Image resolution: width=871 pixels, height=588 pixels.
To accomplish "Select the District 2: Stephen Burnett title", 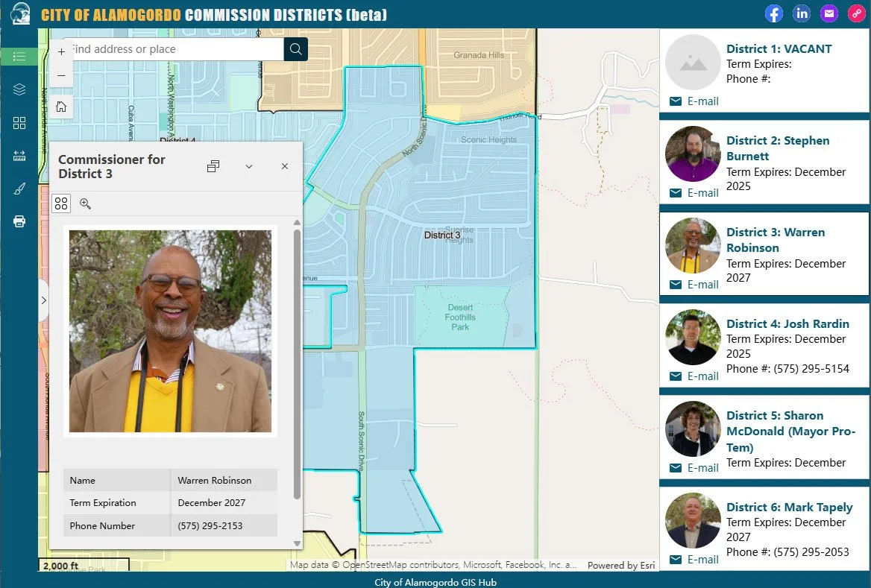I will [x=778, y=148].
